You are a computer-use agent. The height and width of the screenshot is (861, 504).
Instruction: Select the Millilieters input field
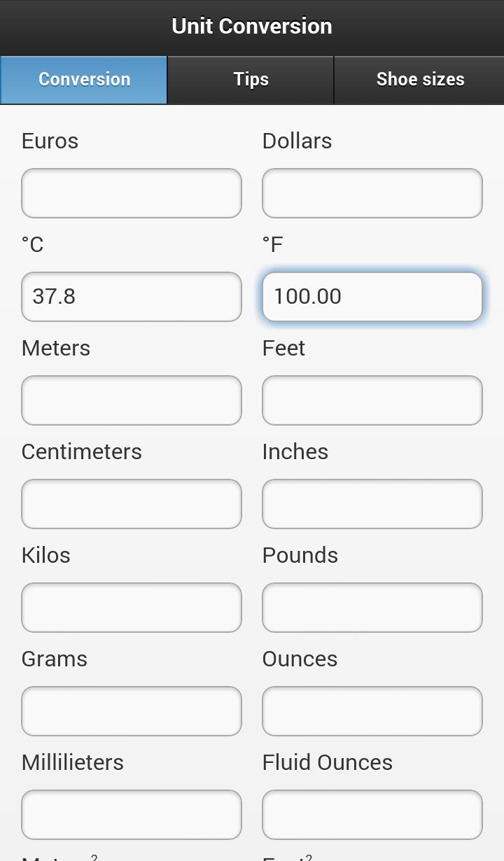[132, 815]
